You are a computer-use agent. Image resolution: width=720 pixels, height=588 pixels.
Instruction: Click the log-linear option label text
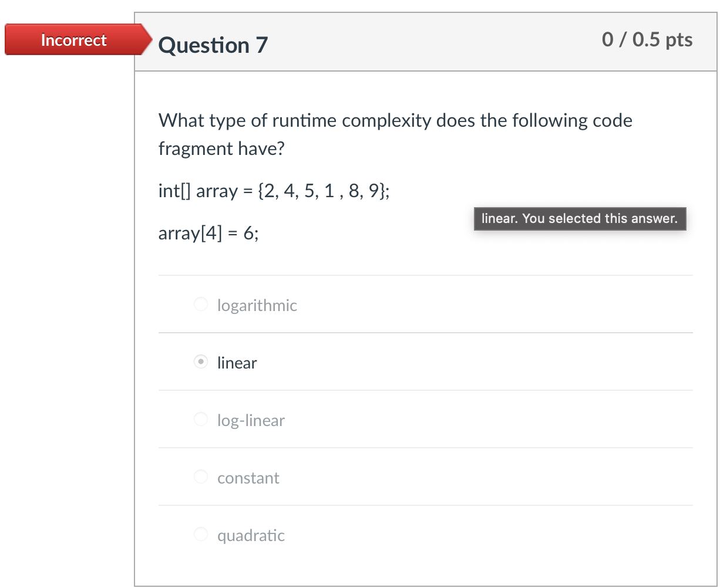coord(251,420)
